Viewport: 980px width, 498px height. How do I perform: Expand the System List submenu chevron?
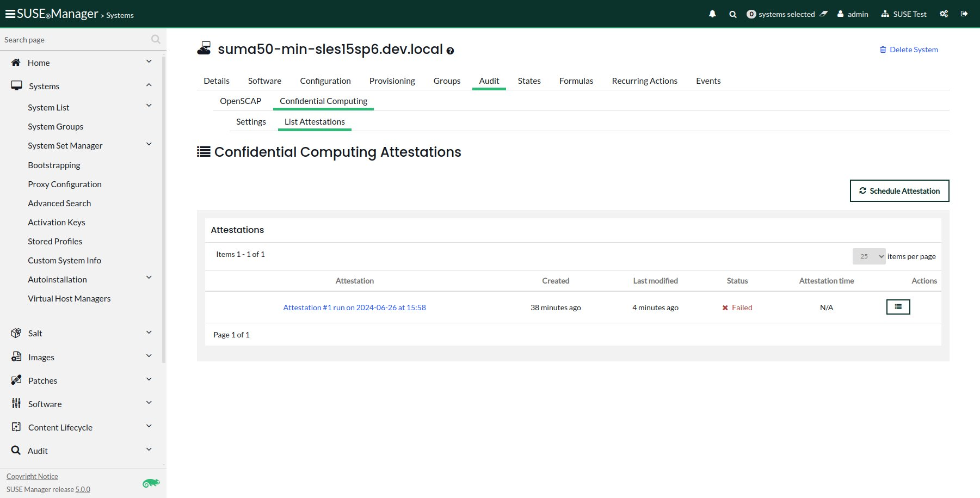149,106
